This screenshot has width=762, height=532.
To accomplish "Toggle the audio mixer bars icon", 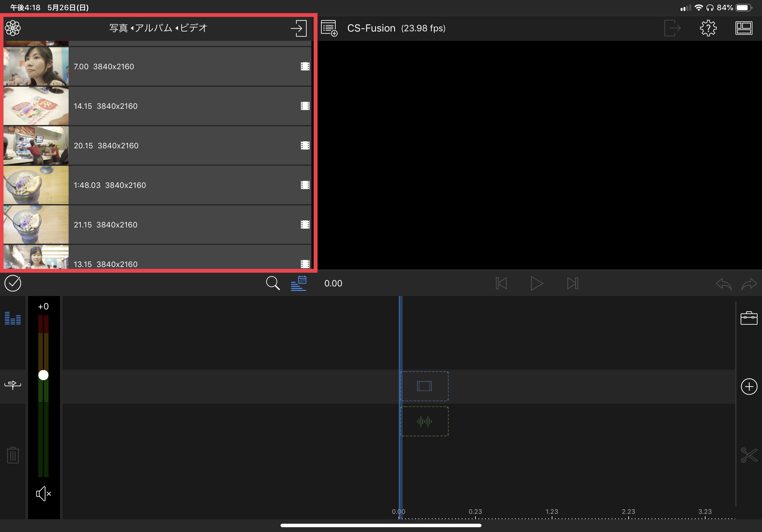I will [x=13, y=318].
